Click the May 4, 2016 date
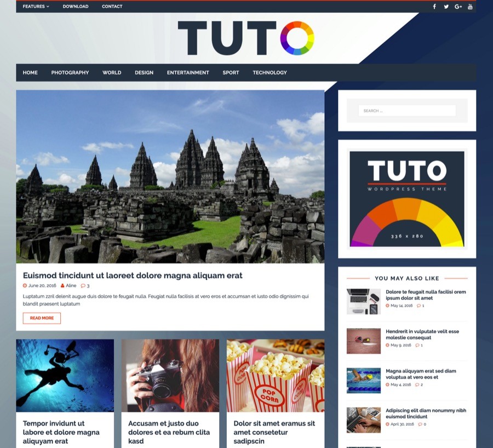Image resolution: width=493 pixels, height=448 pixels. click(x=401, y=385)
